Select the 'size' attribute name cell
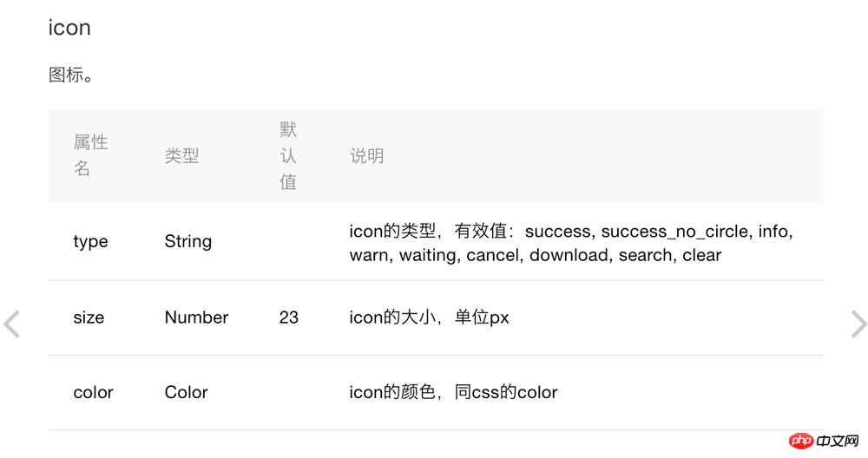The image size is (868, 458). tap(89, 317)
